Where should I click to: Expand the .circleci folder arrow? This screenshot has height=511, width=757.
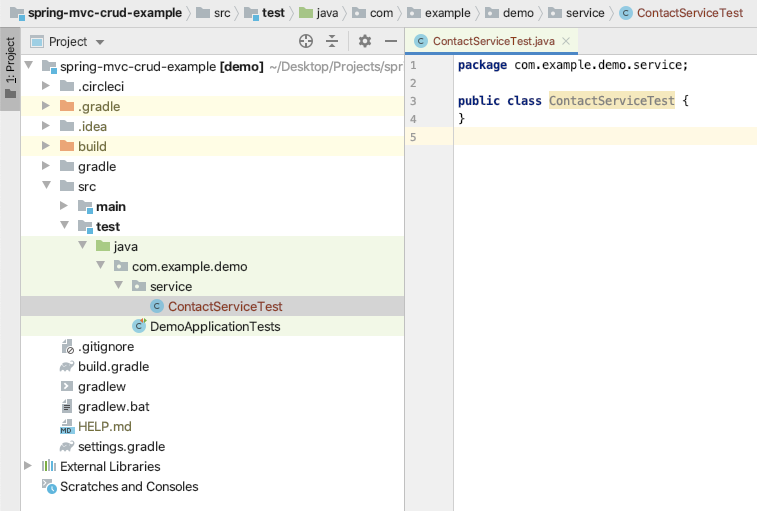[x=46, y=86]
